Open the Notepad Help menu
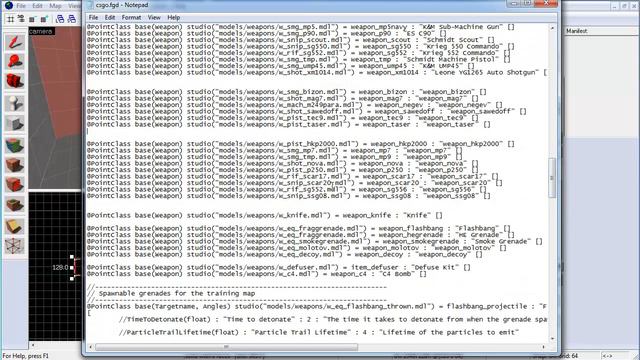The height and width of the screenshot is (360, 640). click(x=173, y=18)
